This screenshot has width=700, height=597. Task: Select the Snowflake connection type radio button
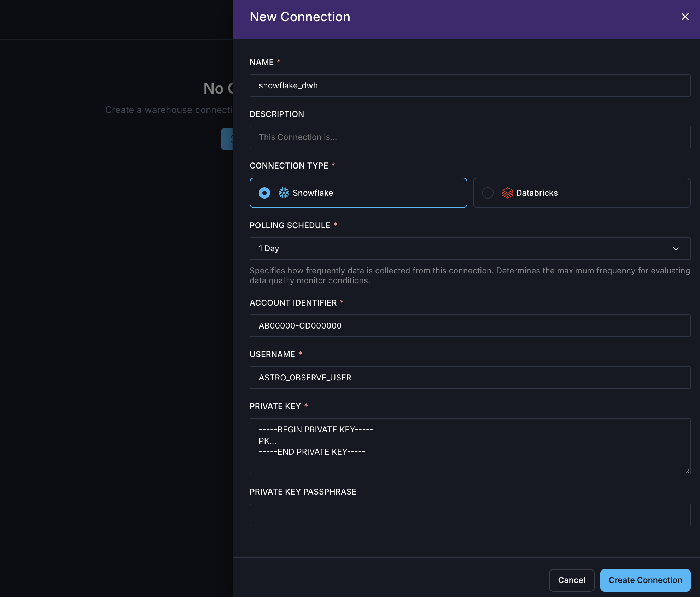click(x=264, y=193)
